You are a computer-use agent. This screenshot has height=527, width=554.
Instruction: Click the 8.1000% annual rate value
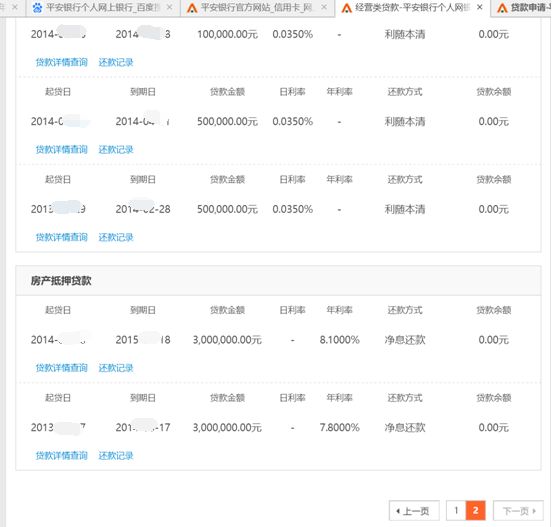click(x=340, y=340)
